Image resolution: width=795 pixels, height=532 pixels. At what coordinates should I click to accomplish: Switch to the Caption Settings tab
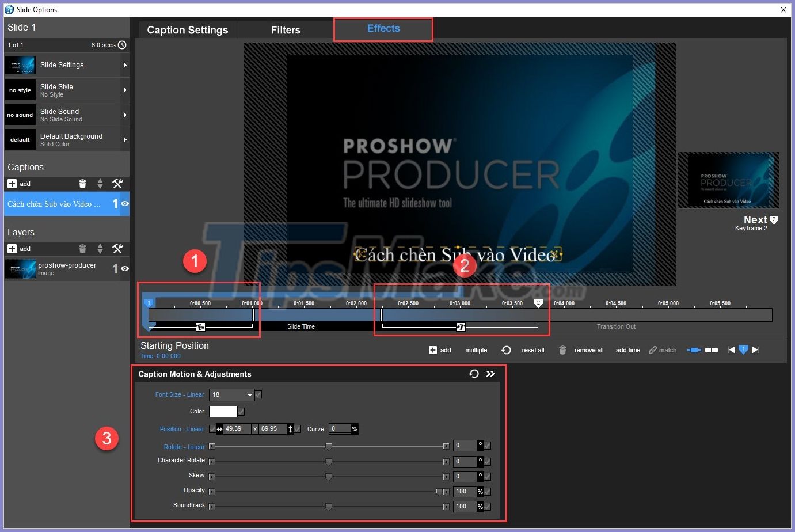pyautogui.click(x=187, y=29)
